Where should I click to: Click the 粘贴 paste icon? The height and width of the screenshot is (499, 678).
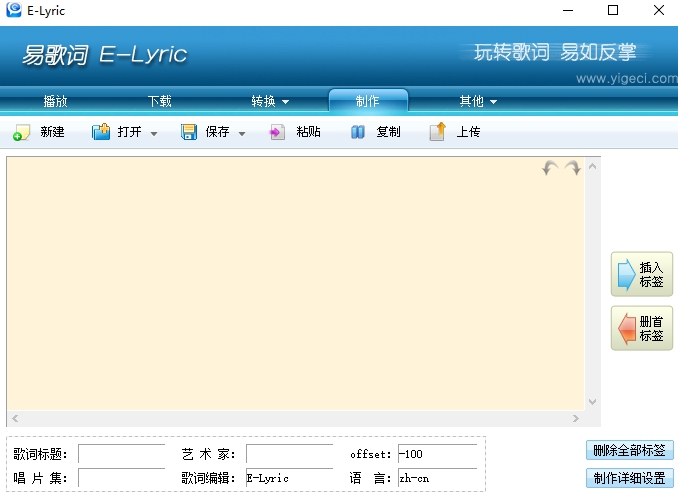277,132
